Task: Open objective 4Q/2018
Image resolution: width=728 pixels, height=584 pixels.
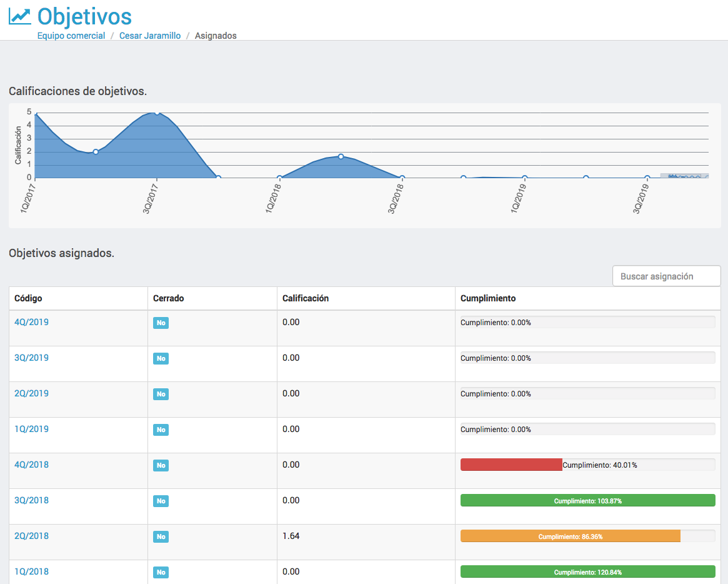Action: click(x=32, y=465)
